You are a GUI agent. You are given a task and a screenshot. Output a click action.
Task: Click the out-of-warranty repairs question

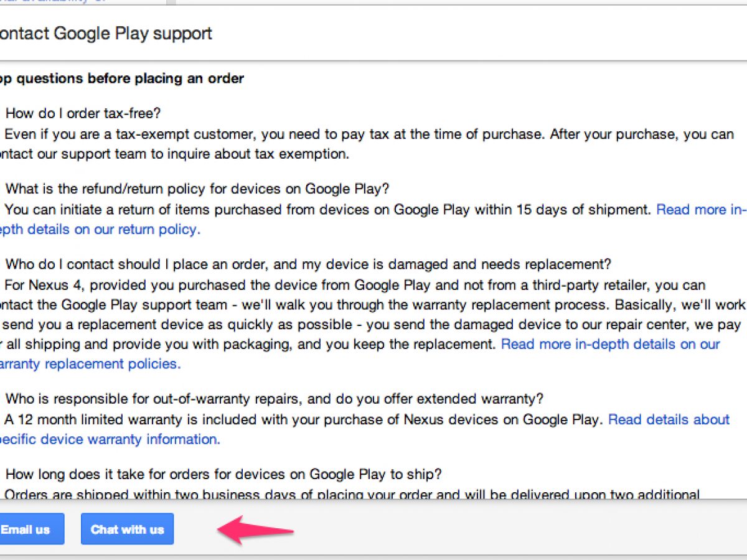[275, 398]
